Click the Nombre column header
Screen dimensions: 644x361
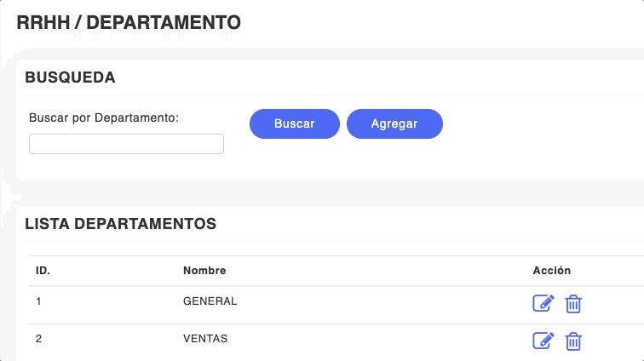(x=204, y=271)
